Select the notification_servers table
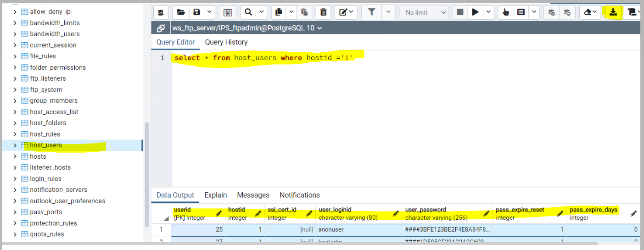 (x=58, y=189)
